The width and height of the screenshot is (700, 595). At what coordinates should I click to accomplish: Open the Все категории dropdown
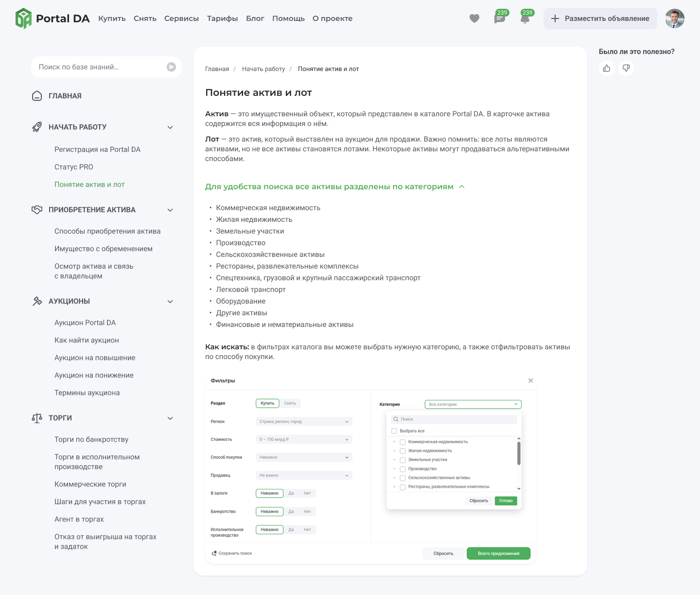473,404
